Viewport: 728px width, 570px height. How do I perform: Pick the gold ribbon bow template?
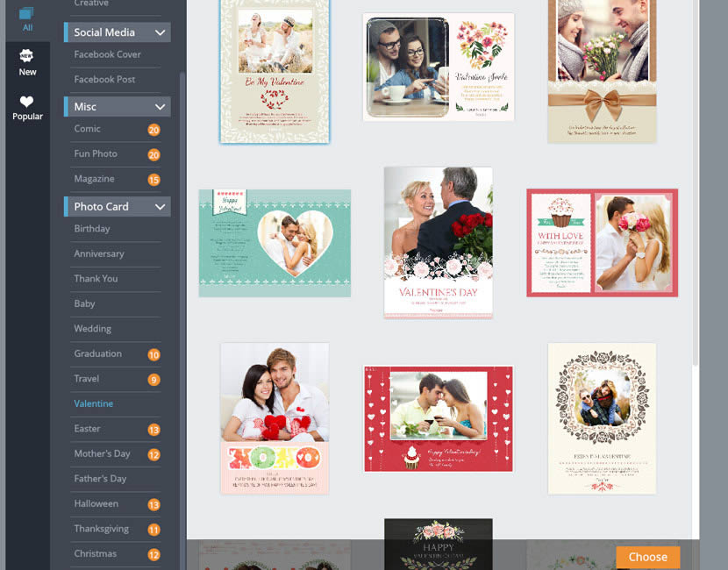pyautogui.click(x=603, y=71)
